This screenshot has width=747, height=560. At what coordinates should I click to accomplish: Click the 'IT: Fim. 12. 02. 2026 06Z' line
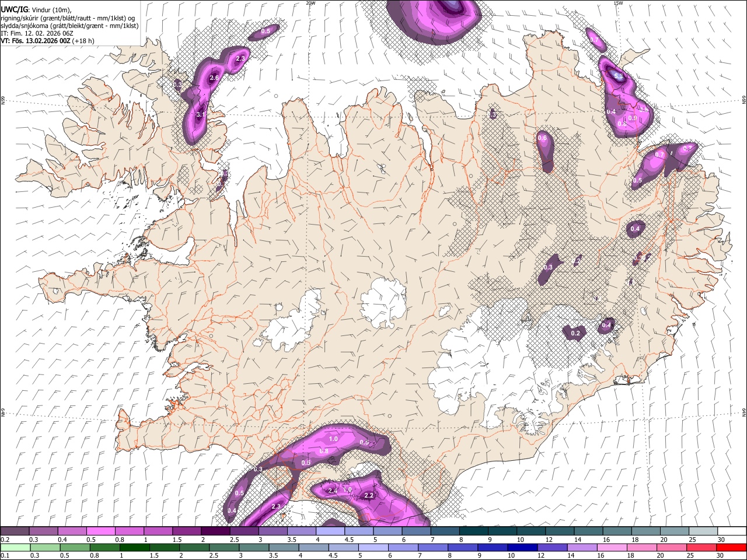point(37,33)
